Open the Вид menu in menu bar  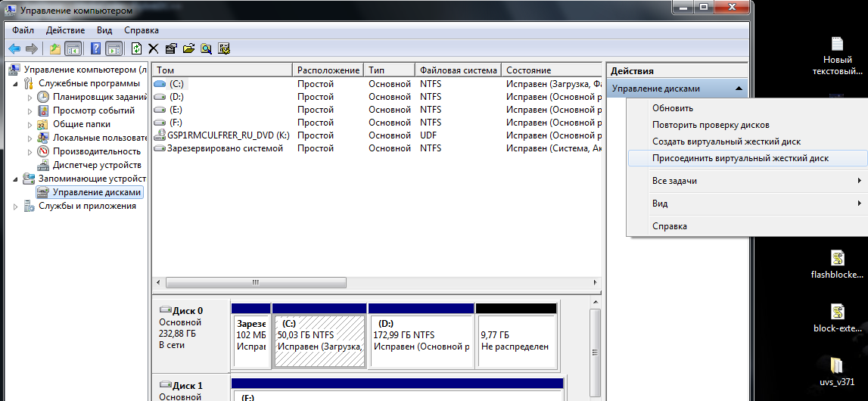tap(104, 30)
